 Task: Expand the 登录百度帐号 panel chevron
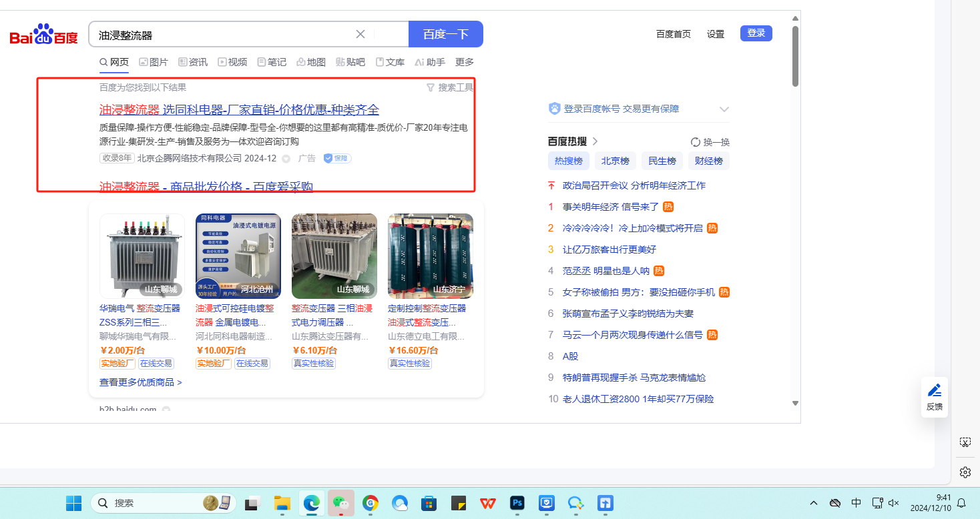click(724, 109)
